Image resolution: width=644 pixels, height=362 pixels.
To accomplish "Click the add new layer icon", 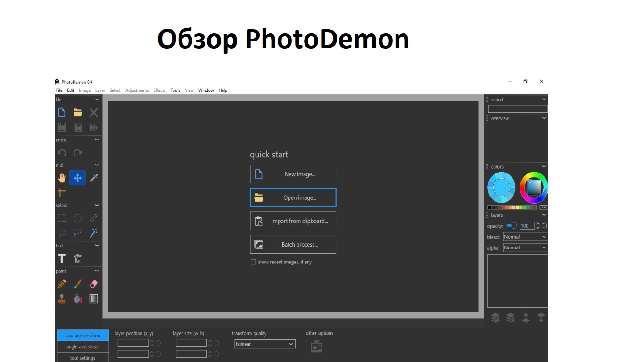I will [495, 318].
